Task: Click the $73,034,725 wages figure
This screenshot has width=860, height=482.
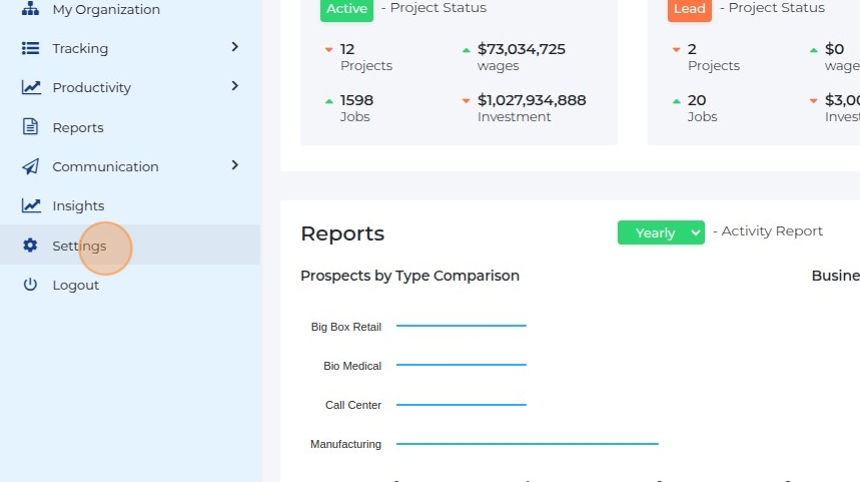Action: (x=521, y=49)
